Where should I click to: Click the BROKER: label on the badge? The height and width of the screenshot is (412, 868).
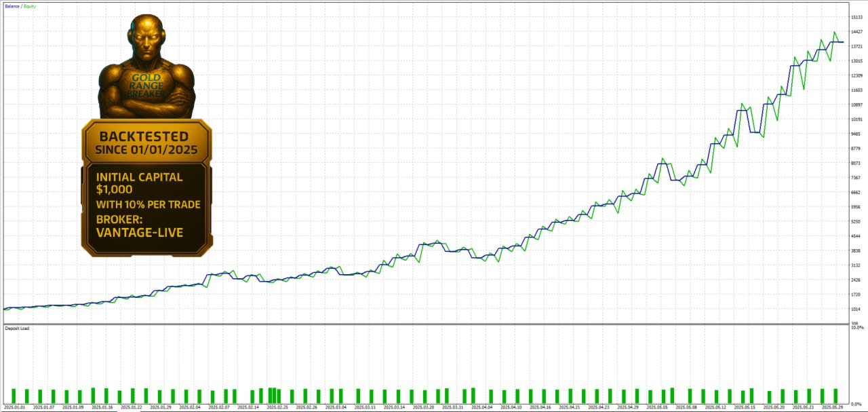tap(119, 219)
